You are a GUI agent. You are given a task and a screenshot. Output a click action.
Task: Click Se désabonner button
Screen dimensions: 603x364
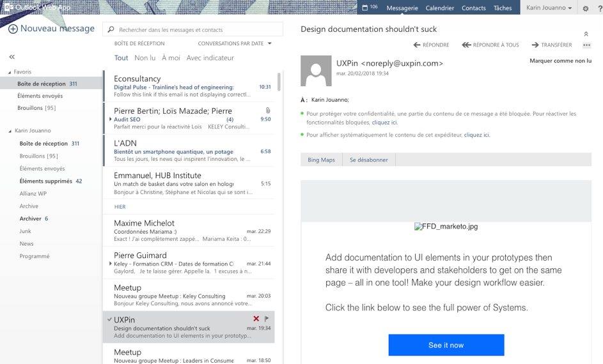click(x=369, y=160)
